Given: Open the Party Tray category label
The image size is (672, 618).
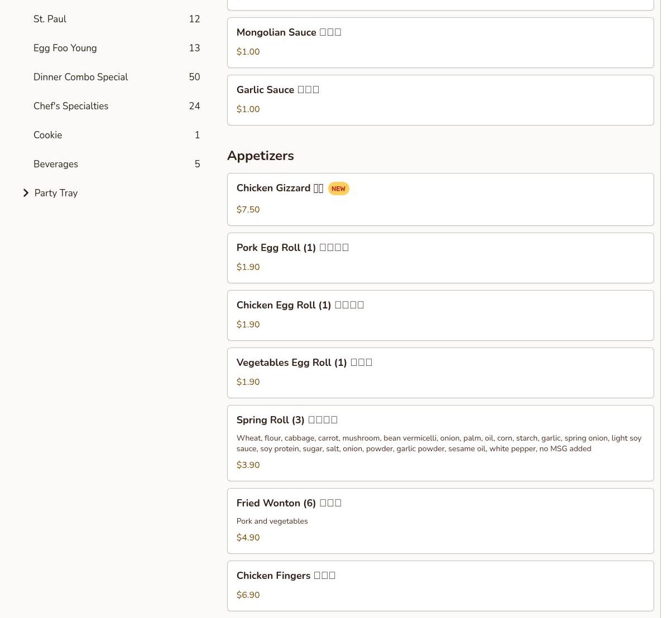Looking at the screenshot, I should point(56,193).
